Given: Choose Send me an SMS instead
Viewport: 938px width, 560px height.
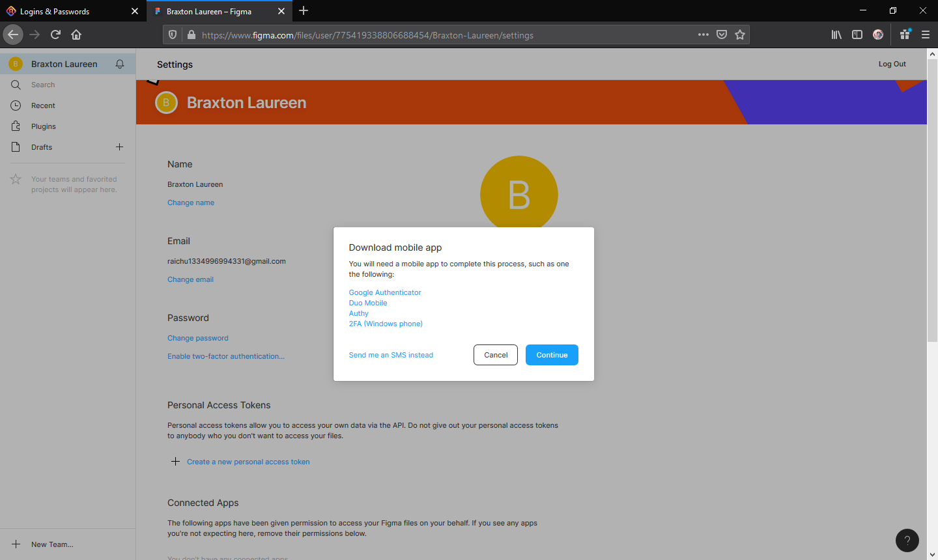Looking at the screenshot, I should pyautogui.click(x=391, y=355).
